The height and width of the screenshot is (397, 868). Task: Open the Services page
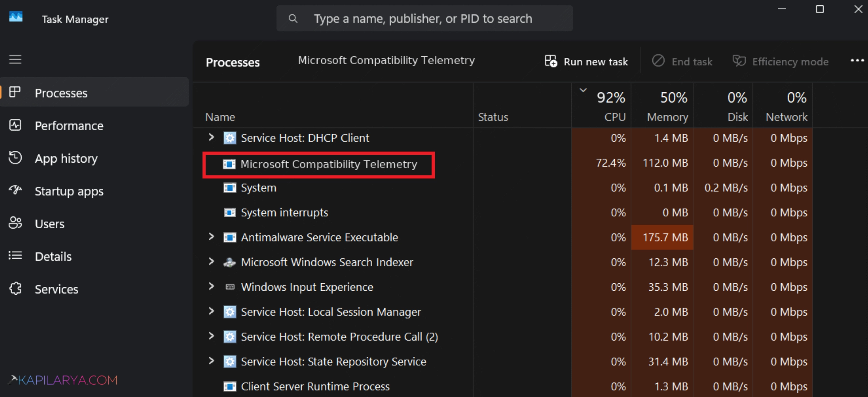[x=94, y=289]
